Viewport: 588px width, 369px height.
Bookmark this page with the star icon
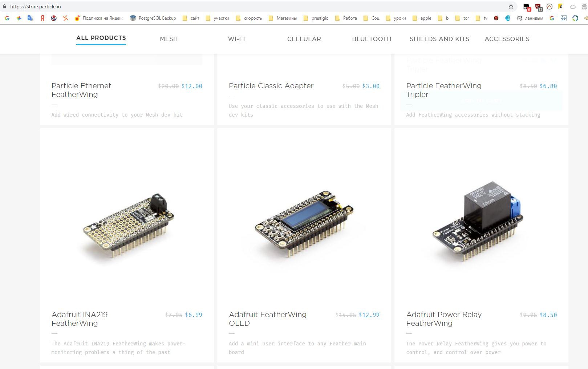pos(511,7)
